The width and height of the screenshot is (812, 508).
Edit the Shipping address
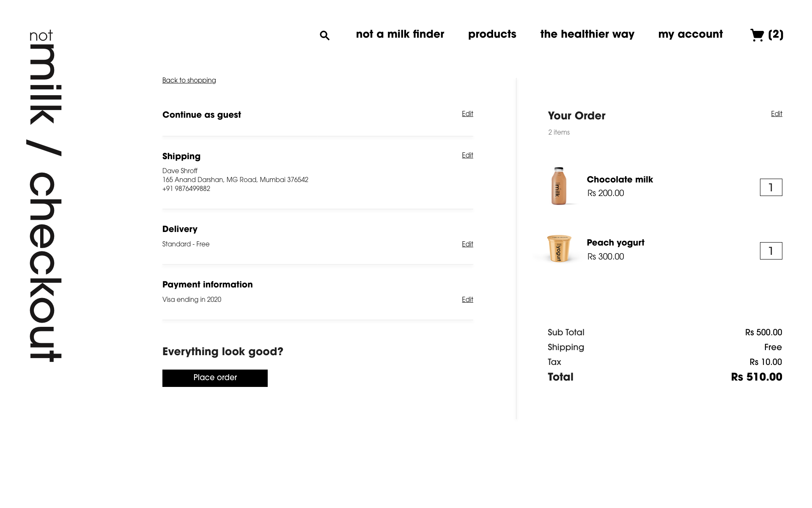tap(467, 155)
